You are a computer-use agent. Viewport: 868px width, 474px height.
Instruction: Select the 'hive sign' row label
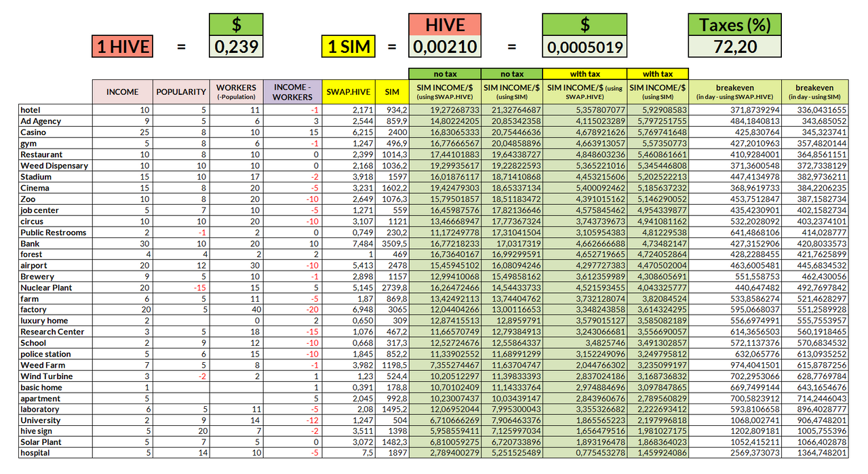coord(56,431)
